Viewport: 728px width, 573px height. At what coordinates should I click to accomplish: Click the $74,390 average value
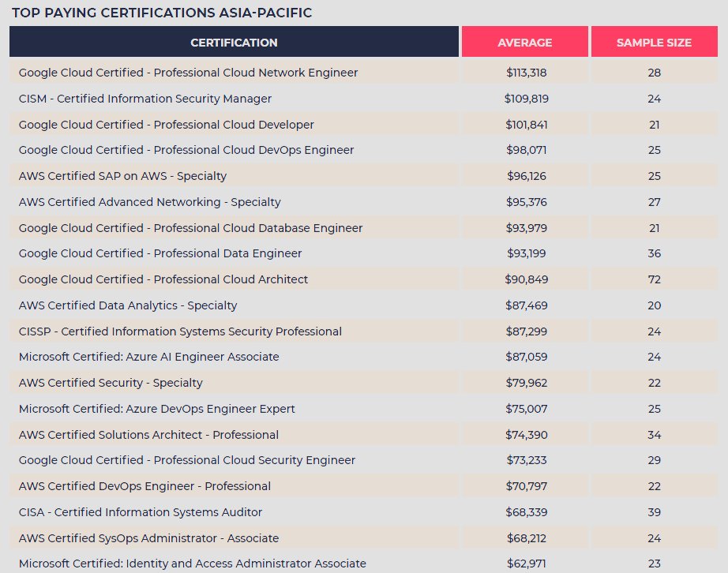pyautogui.click(x=527, y=435)
